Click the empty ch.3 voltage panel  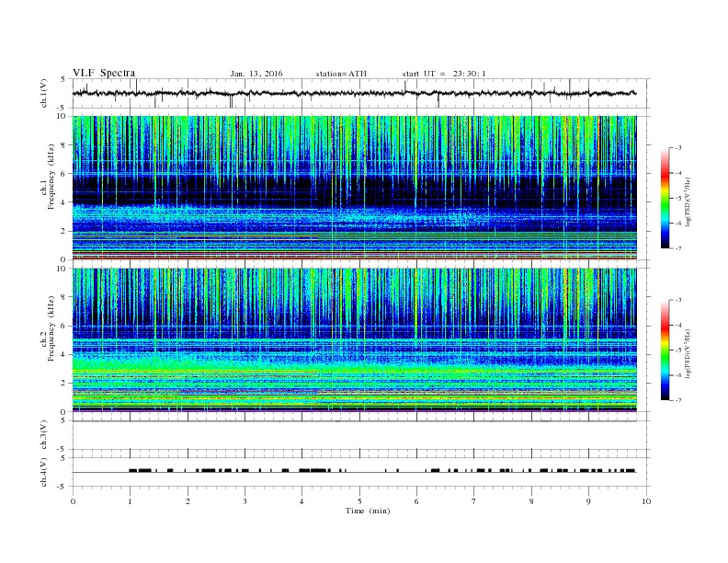(360, 435)
